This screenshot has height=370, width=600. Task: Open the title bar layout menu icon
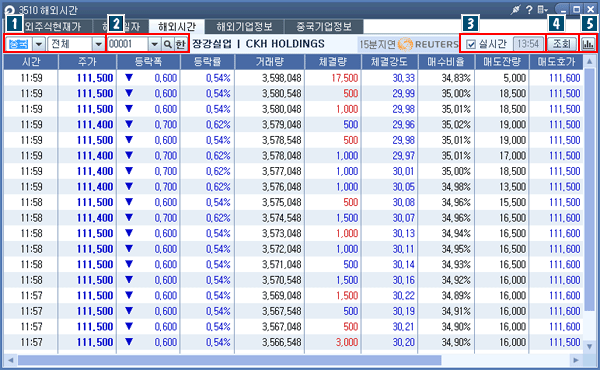(542, 10)
